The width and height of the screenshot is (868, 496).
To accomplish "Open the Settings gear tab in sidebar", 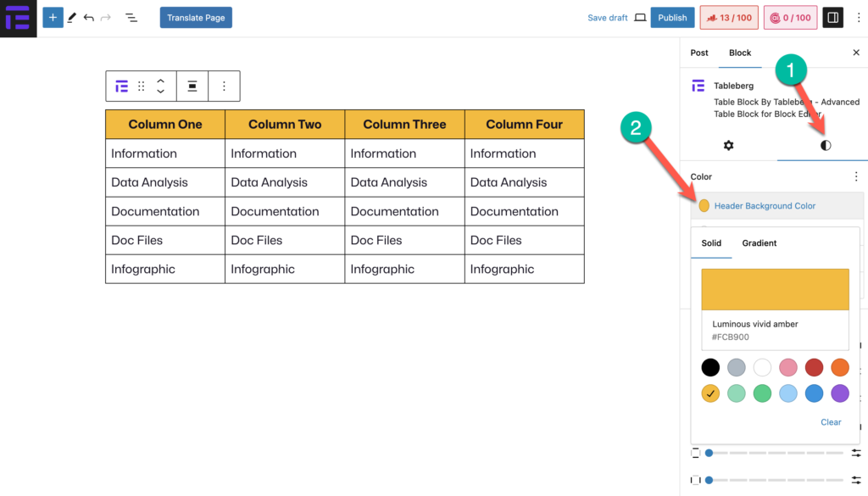I will click(x=728, y=146).
